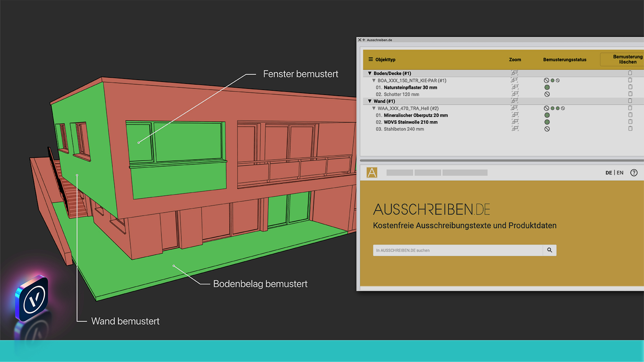
Task: Select the Stahlbeton 240 mm layer row
Action: (404, 129)
